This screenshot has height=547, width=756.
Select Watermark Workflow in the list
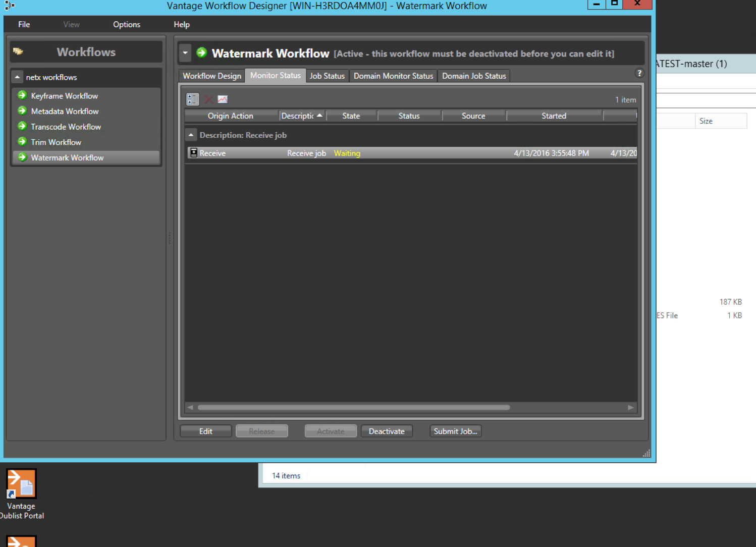[86, 157]
